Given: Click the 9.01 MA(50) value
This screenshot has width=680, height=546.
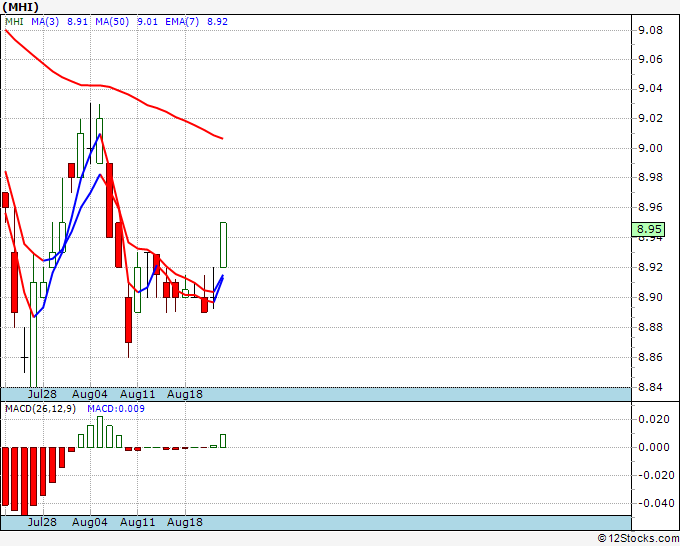Looking at the screenshot, I should [147, 22].
